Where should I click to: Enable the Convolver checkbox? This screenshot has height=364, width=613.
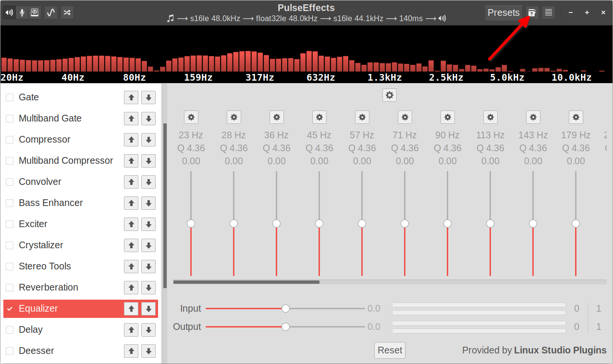10,182
